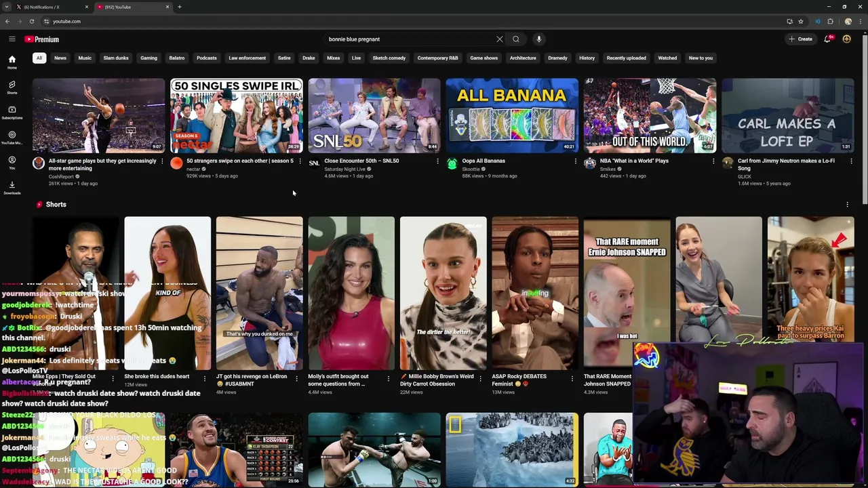This screenshot has width=868, height=488.
Task: Clear the search box with the X icon
Action: 500,39
